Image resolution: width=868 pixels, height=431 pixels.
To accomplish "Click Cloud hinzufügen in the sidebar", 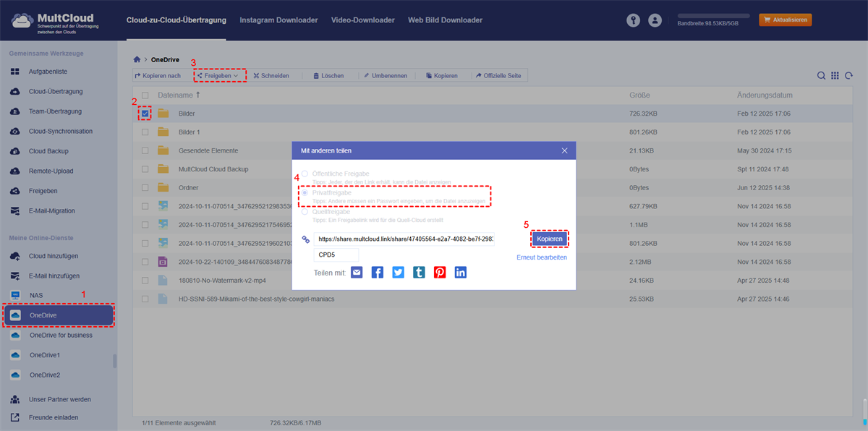I will point(54,256).
